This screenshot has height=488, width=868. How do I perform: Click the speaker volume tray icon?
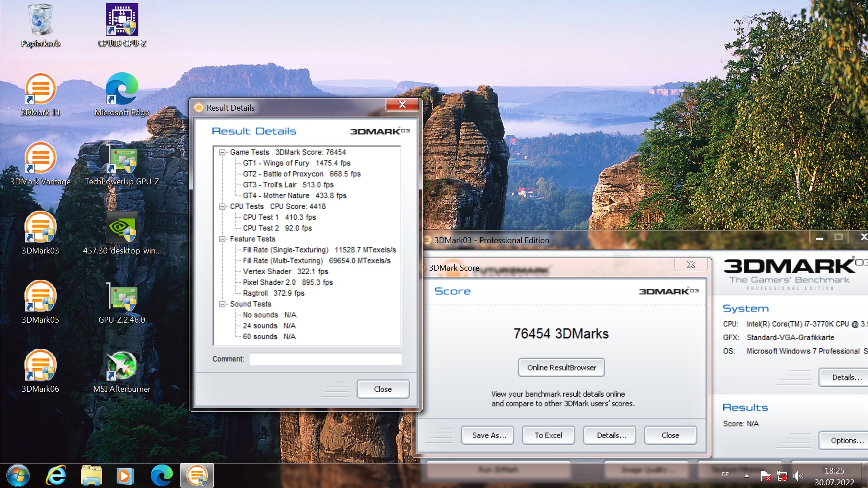click(798, 475)
